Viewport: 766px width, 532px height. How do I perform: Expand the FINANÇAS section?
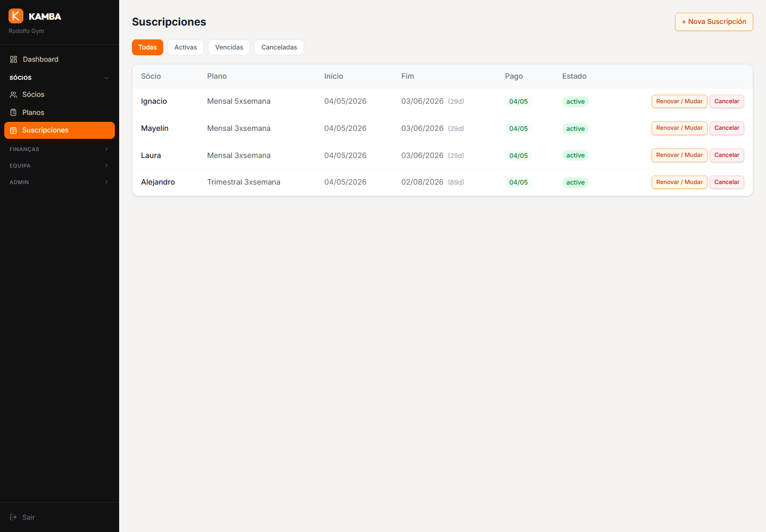pyautogui.click(x=60, y=149)
